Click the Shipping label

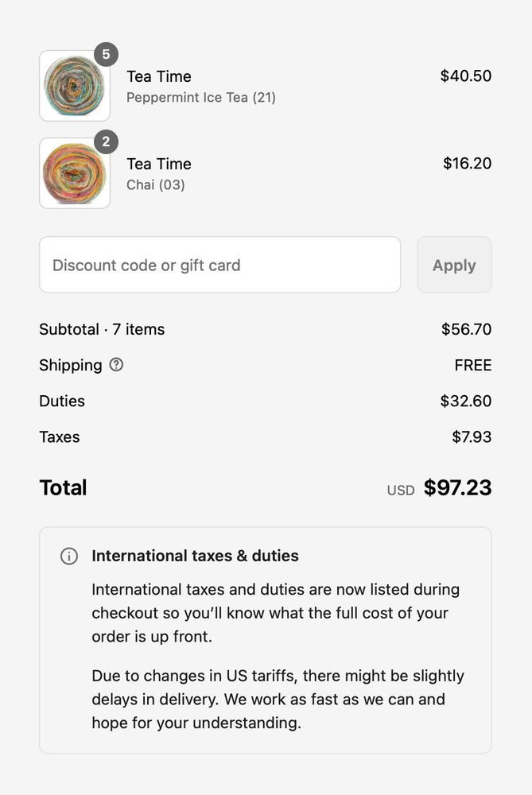point(71,366)
